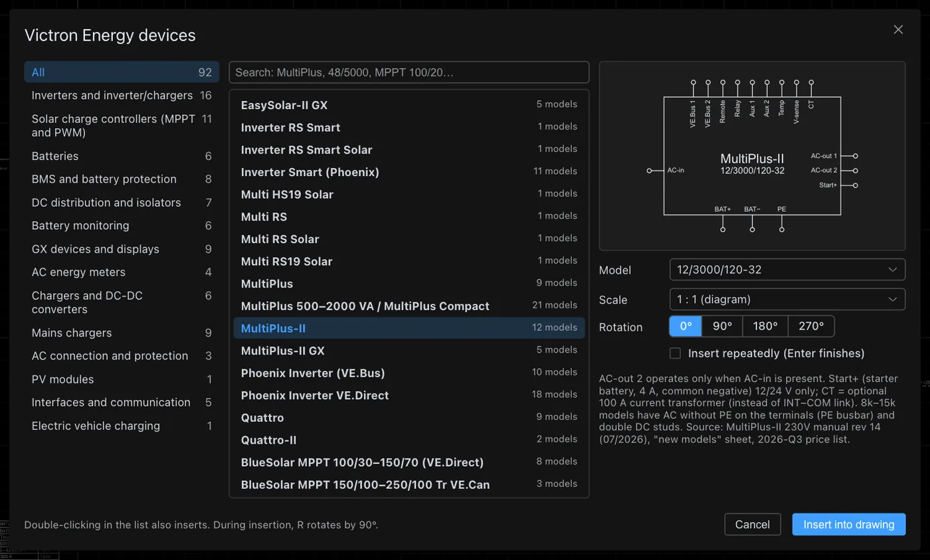The height and width of the screenshot is (560, 930).
Task: Select BMS and battery protection category
Action: tap(122, 179)
